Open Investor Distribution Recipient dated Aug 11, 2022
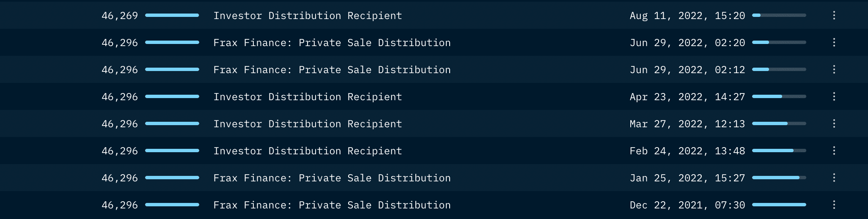 click(x=308, y=16)
